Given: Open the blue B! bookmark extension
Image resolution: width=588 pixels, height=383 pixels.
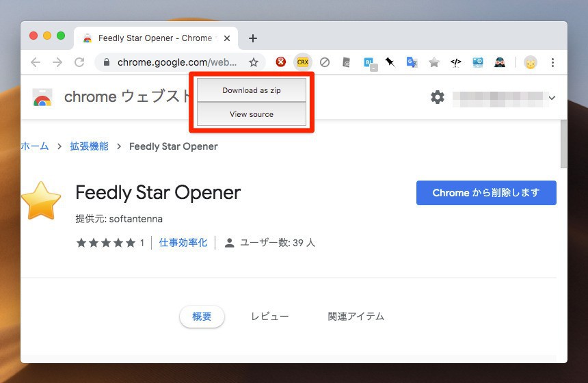Looking at the screenshot, I should tap(370, 63).
